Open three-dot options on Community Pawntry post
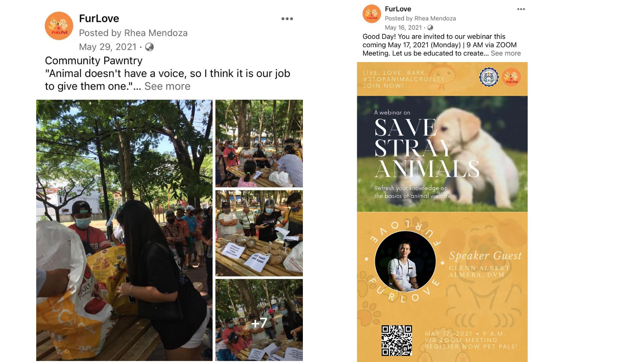Viewport: 644px width, 362px height. click(x=287, y=19)
